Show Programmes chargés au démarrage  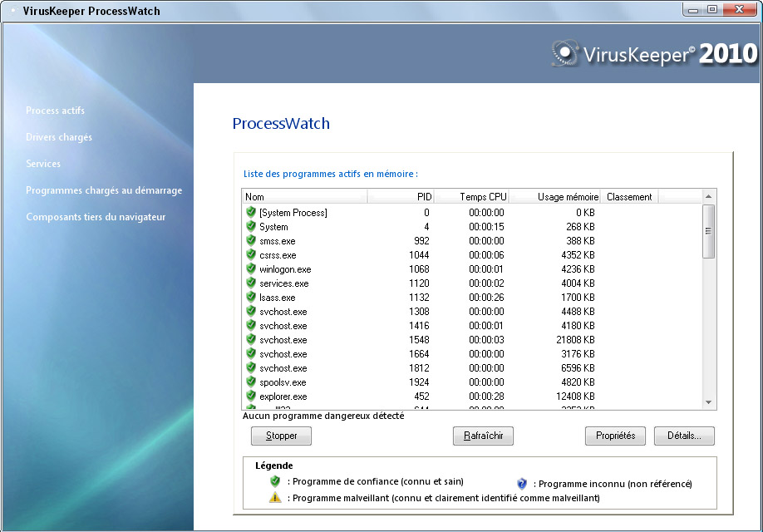(104, 190)
